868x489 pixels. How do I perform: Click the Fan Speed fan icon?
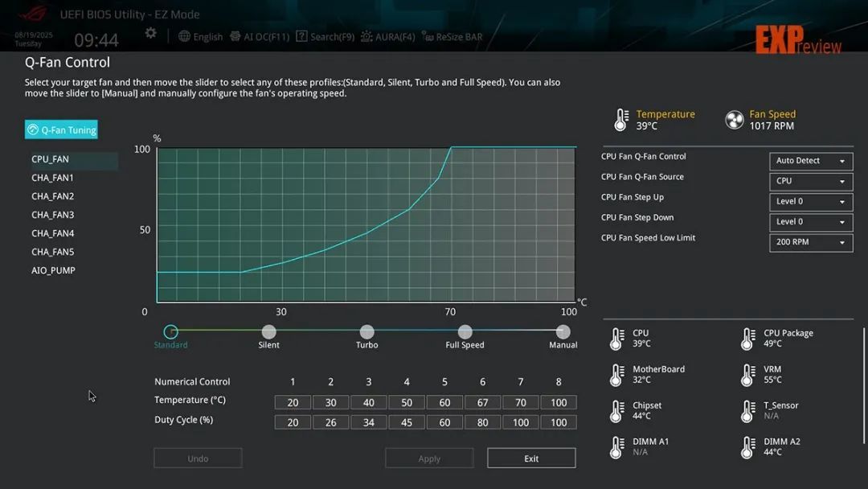[734, 120]
